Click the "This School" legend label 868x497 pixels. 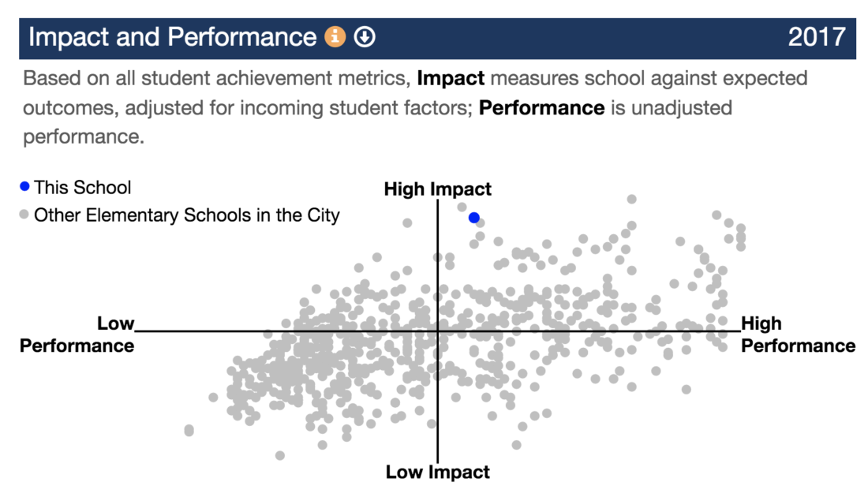click(83, 187)
